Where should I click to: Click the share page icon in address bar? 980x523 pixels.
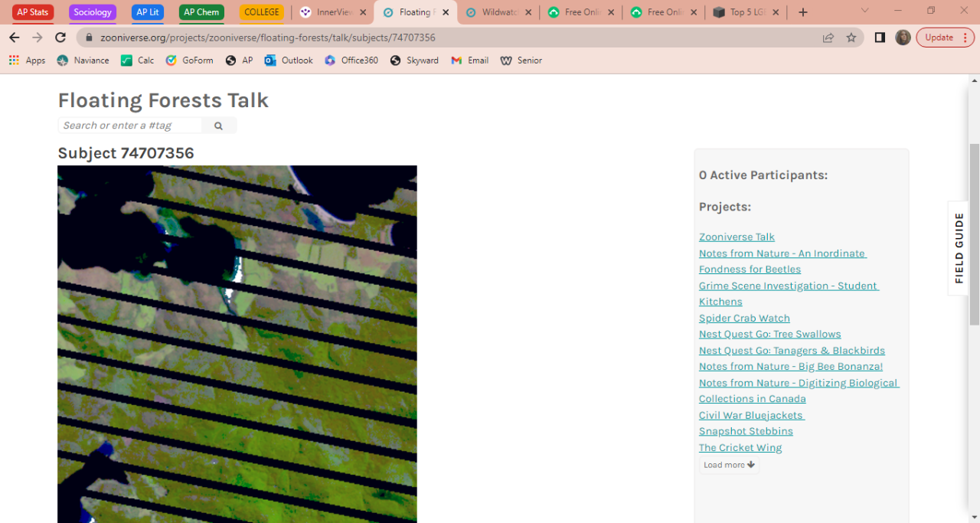[x=828, y=38]
